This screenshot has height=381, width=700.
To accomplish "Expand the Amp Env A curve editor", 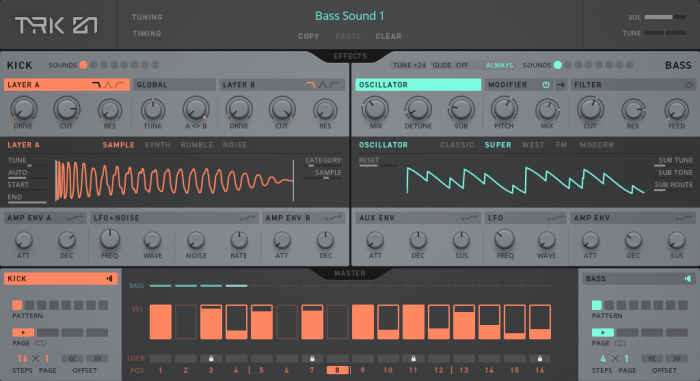I will pos(75,218).
